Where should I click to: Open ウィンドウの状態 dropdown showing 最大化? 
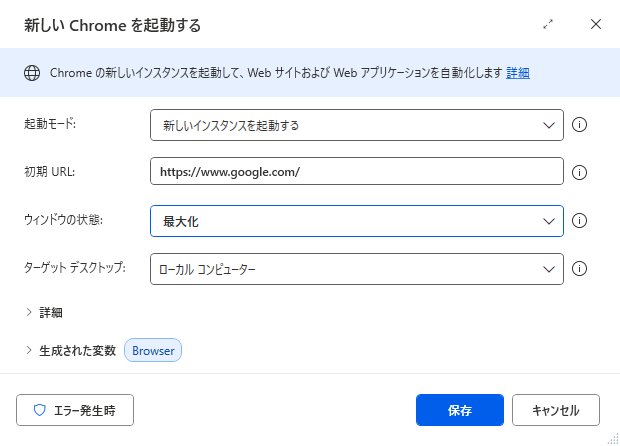(357, 221)
